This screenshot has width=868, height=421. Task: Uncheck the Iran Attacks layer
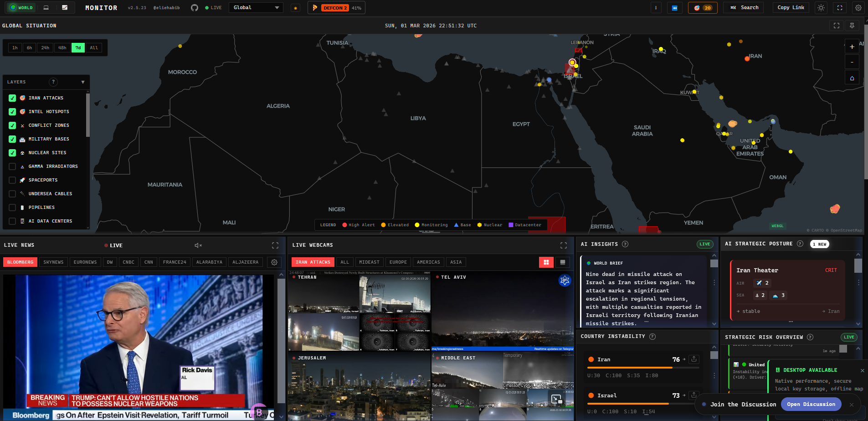pyautogui.click(x=12, y=98)
